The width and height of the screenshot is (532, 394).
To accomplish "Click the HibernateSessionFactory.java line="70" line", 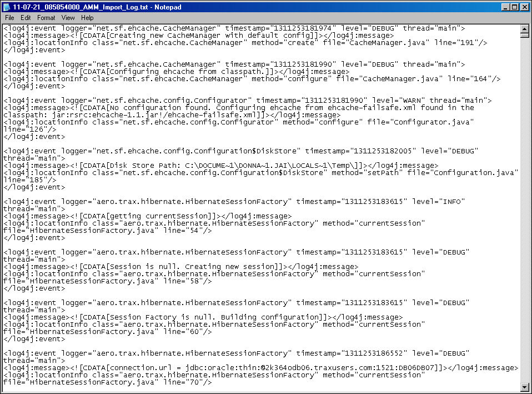I will pos(108,382).
